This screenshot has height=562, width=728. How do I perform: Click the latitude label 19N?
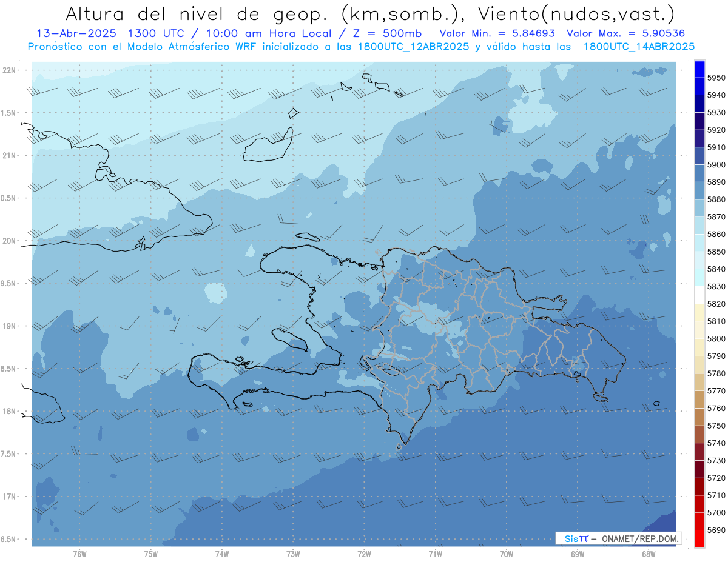tap(10, 326)
